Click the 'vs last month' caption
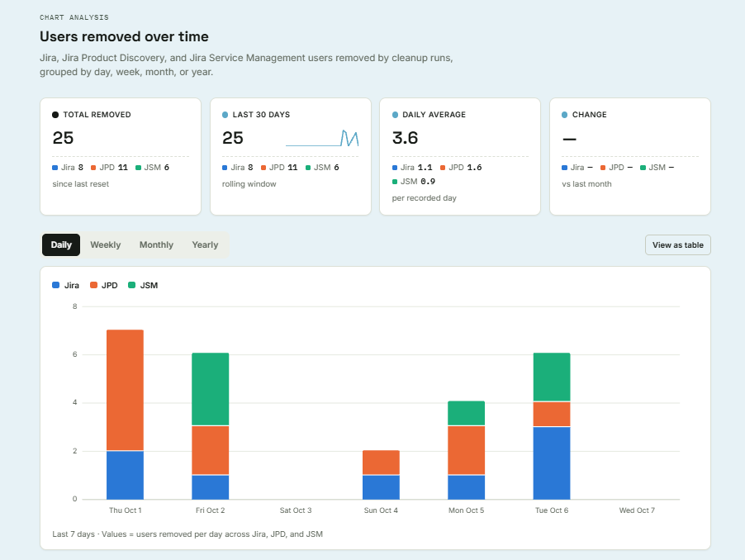 [x=586, y=184]
